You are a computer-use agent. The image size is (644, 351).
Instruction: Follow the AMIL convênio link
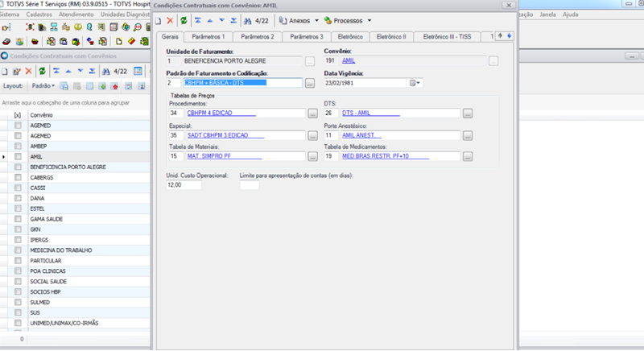coord(349,60)
